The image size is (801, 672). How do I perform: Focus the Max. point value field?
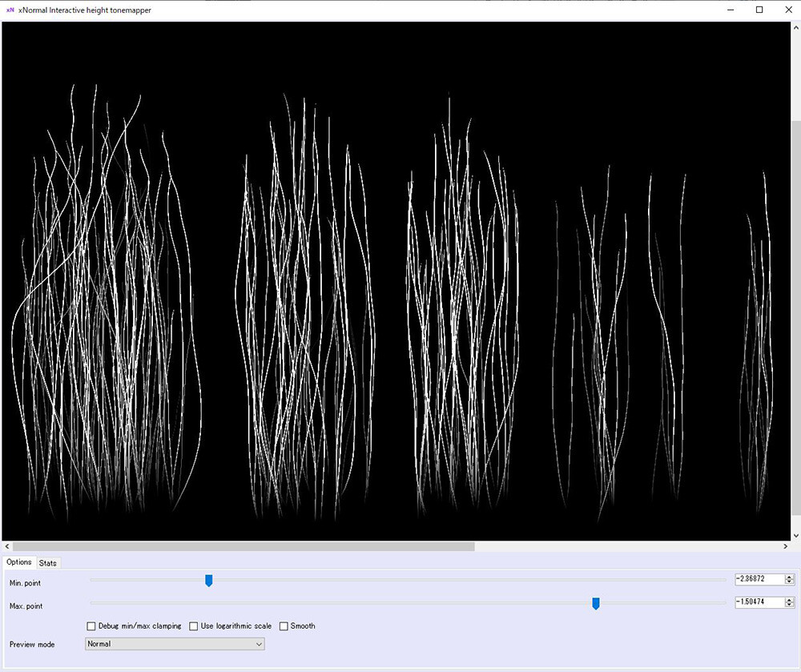point(759,602)
